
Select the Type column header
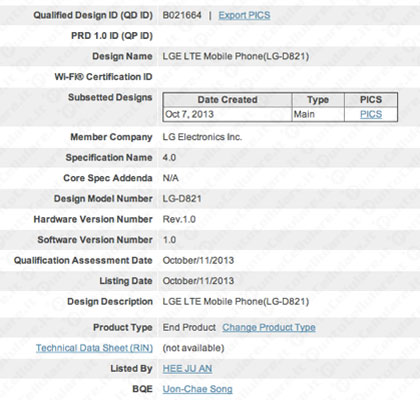point(318,100)
